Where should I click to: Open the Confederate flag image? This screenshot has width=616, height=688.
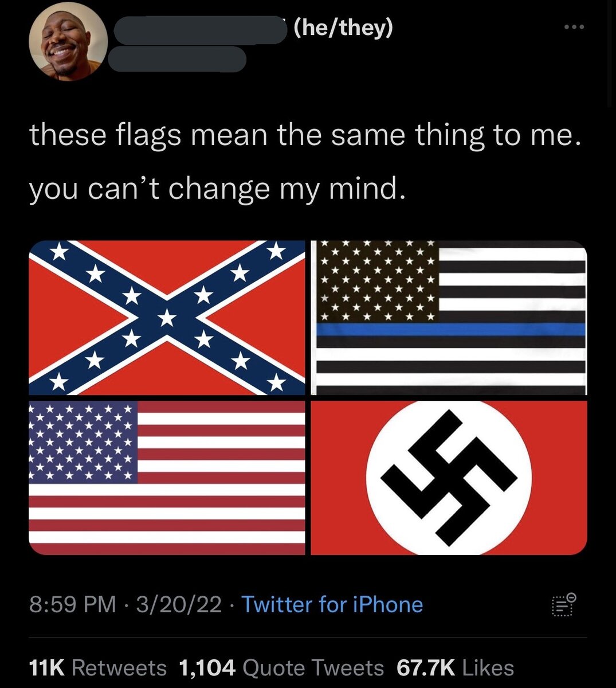(x=167, y=318)
